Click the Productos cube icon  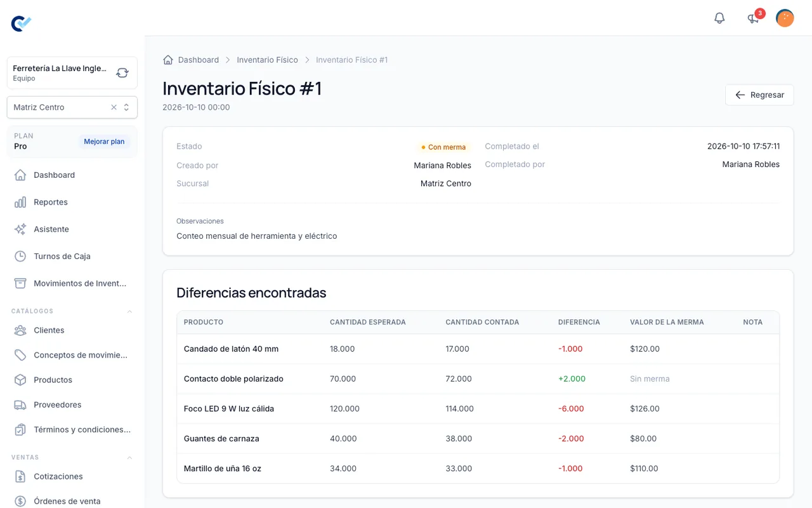point(20,380)
